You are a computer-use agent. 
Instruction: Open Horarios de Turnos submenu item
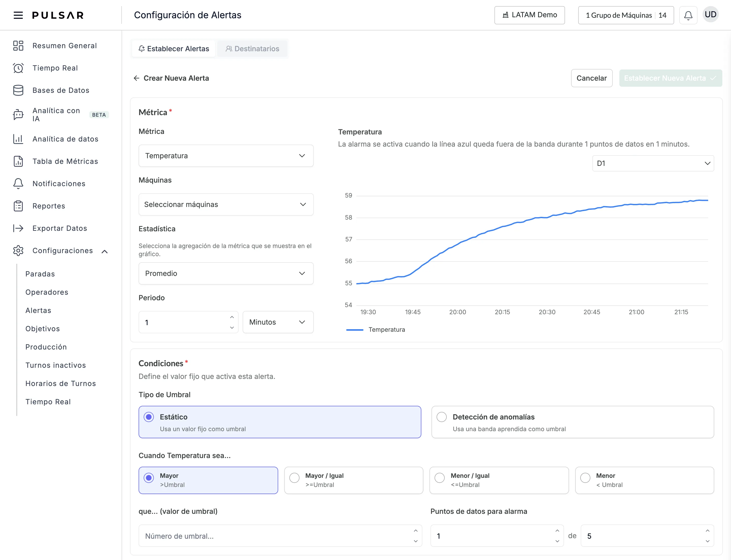click(61, 383)
